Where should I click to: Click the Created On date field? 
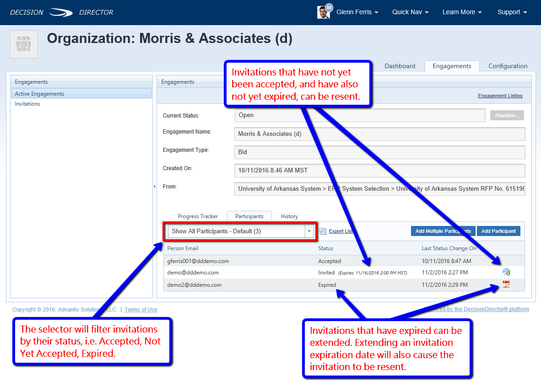tap(379, 170)
